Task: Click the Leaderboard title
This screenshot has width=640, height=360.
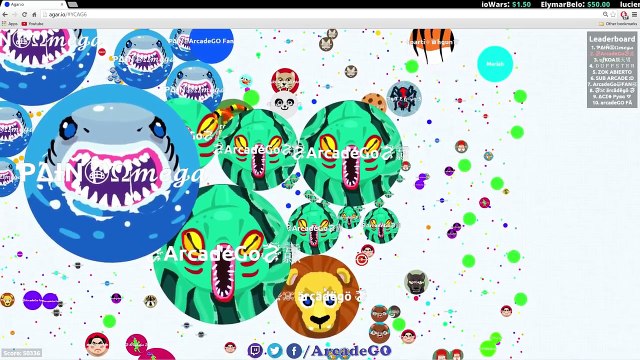Action: pyautogui.click(x=612, y=39)
